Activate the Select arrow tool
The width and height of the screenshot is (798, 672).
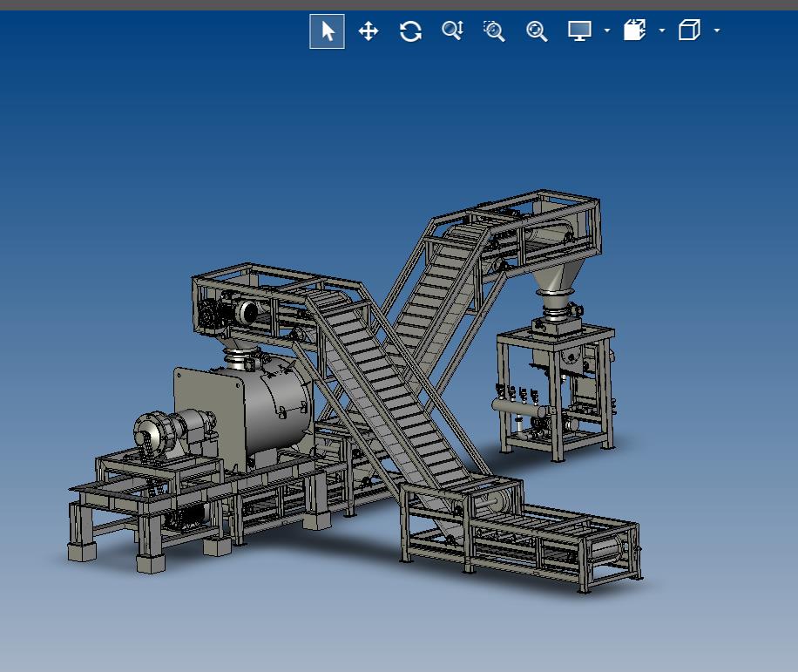click(x=327, y=31)
